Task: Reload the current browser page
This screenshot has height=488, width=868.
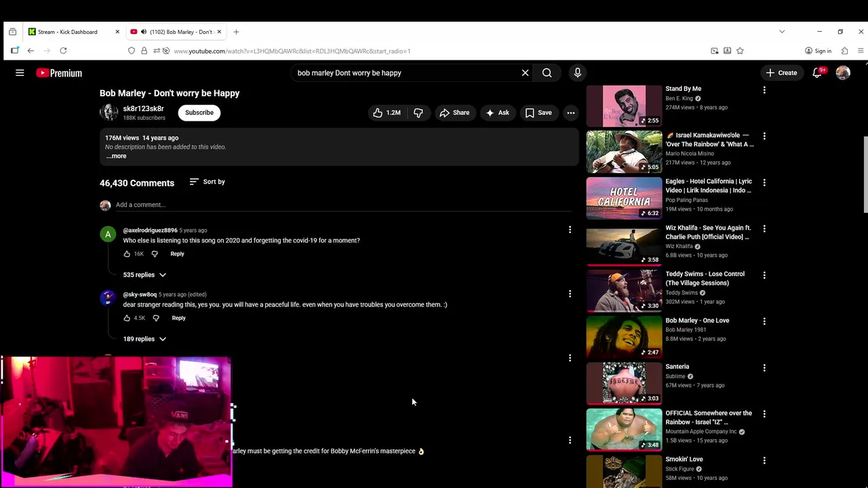Action: pyautogui.click(x=63, y=51)
